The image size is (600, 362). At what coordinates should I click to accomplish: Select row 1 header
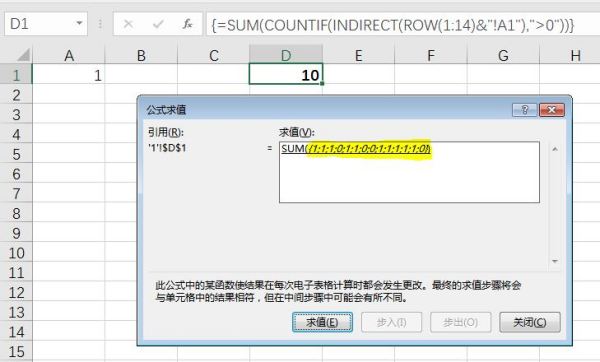(x=16, y=75)
